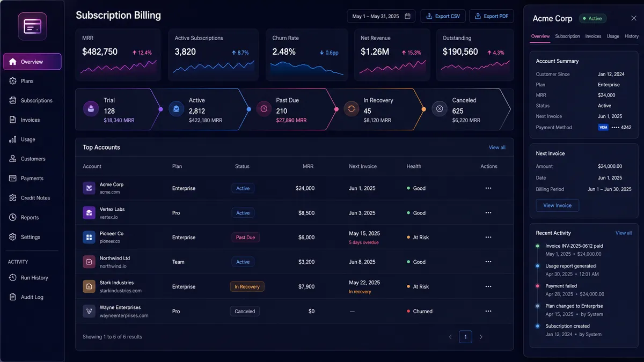Click the Next Invoice column header
644x362 pixels.
click(x=363, y=166)
